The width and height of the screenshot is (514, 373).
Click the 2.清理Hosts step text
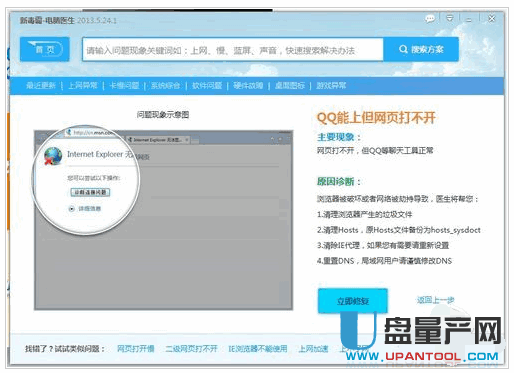click(399, 230)
